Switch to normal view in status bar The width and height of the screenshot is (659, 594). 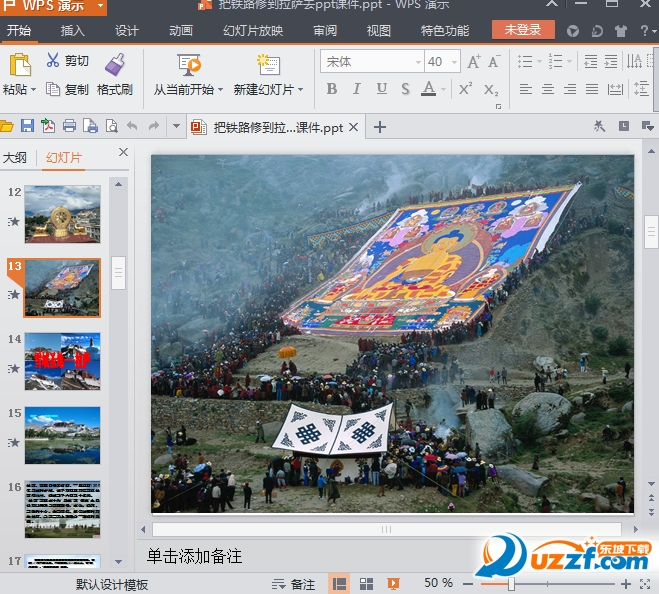click(339, 583)
